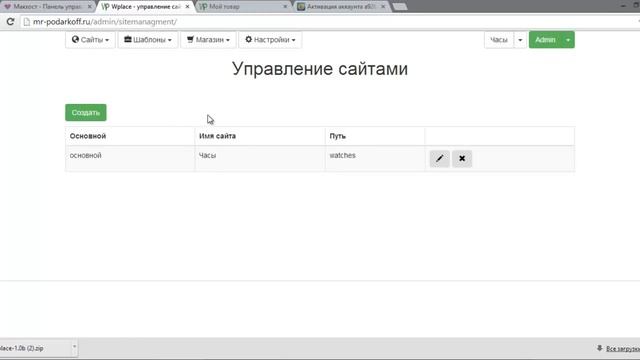The image size is (640, 360).
Task: Close the Wplace управление browser tab
Action: click(187, 7)
